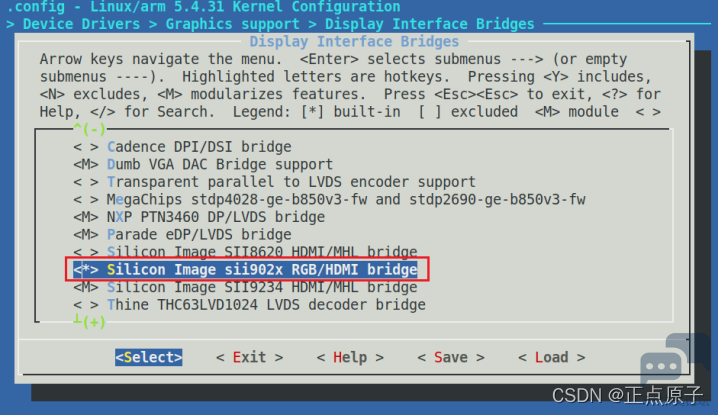719x416 pixels.
Task: Toggle built-in state of sii902x RGB/HDMI bridge
Action: pos(86,270)
